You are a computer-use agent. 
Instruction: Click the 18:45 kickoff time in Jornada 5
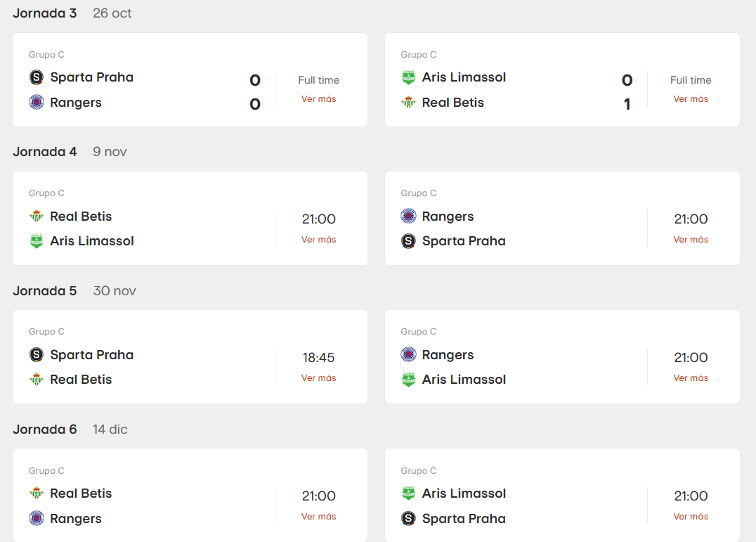tap(318, 358)
